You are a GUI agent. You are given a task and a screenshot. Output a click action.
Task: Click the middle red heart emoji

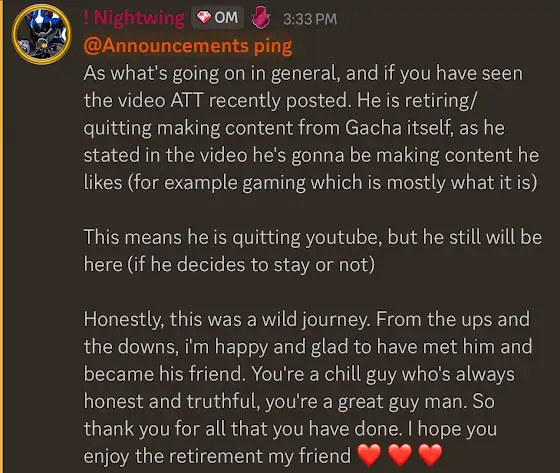click(400, 455)
